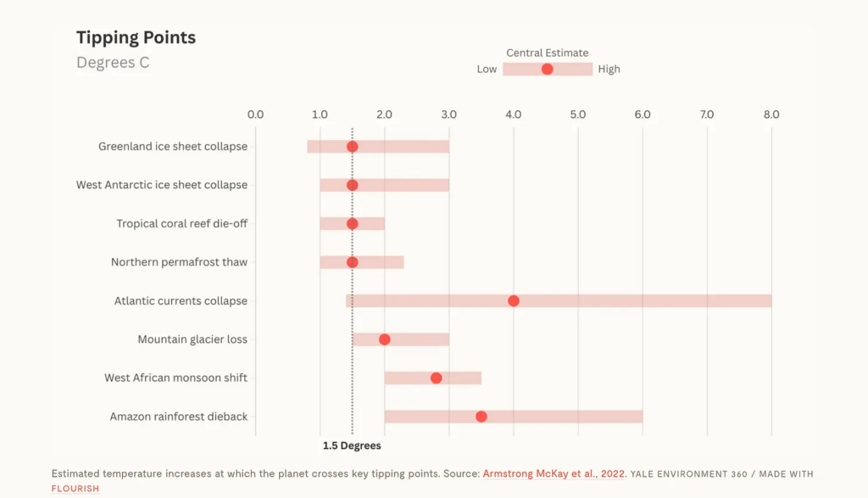Click the Degrees C subtitle
Viewport: 868px width, 498px height.
point(113,63)
